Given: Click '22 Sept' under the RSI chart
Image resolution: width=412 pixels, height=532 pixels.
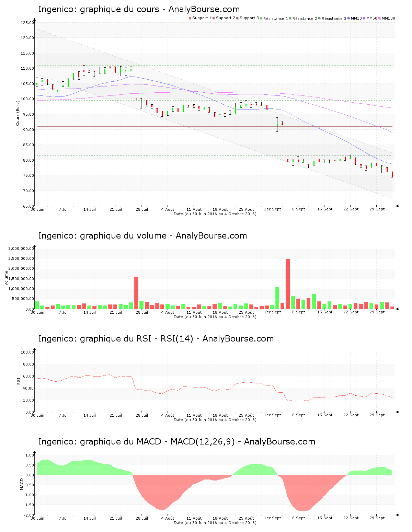Looking at the screenshot, I should [x=351, y=415].
